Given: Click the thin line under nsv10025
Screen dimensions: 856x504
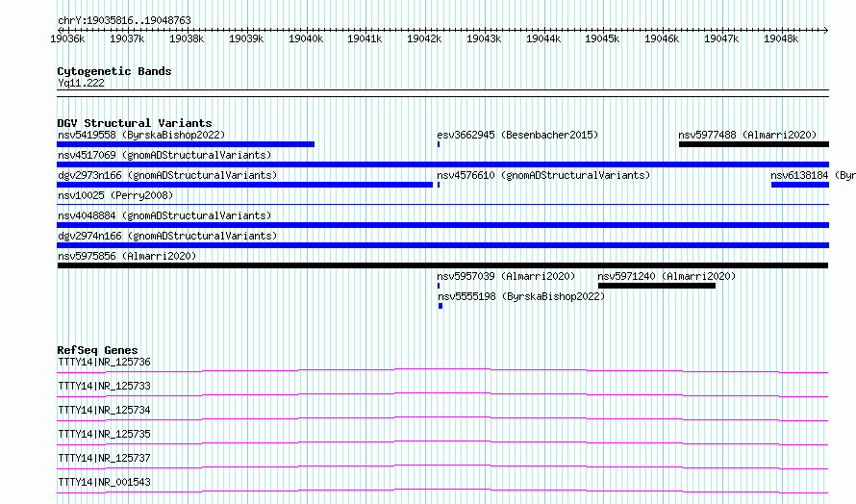Looking at the screenshot, I should point(442,204).
